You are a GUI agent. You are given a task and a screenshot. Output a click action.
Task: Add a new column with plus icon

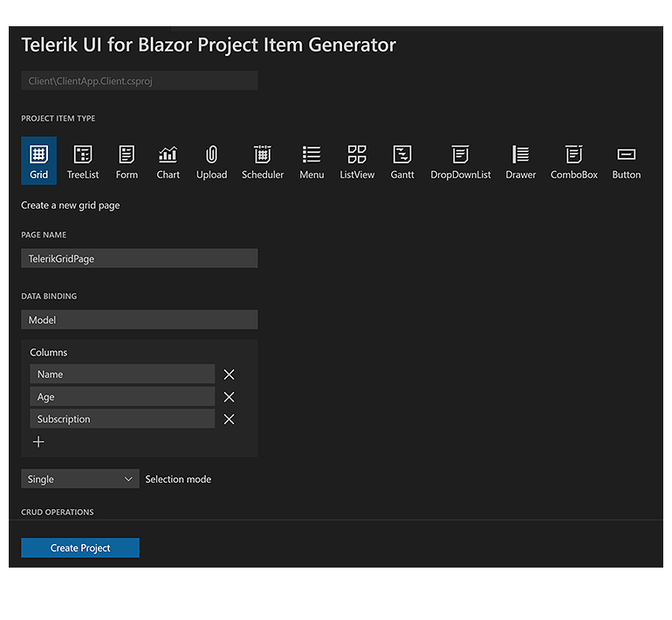(x=38, y=442)
